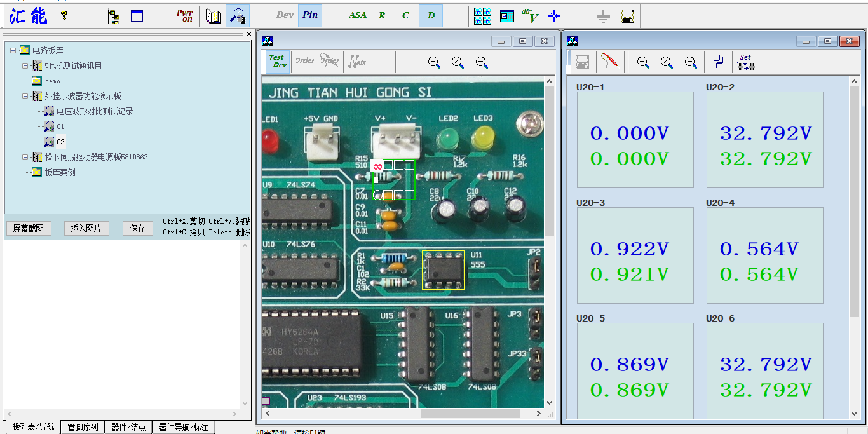Viewport: 868px width, 434px height.
Task: Expand the 松下伺服驱动器电源板581D862 node
Action: (x=25, y=157)
